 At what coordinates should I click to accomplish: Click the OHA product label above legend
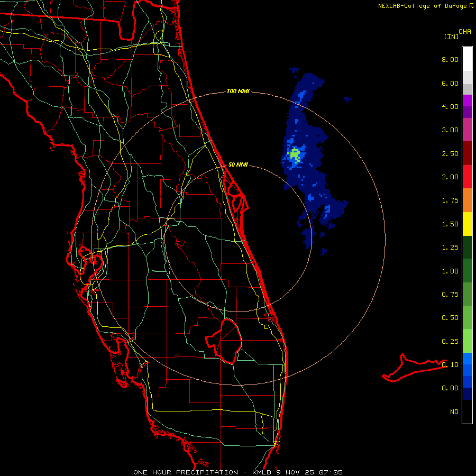point(465,32)
